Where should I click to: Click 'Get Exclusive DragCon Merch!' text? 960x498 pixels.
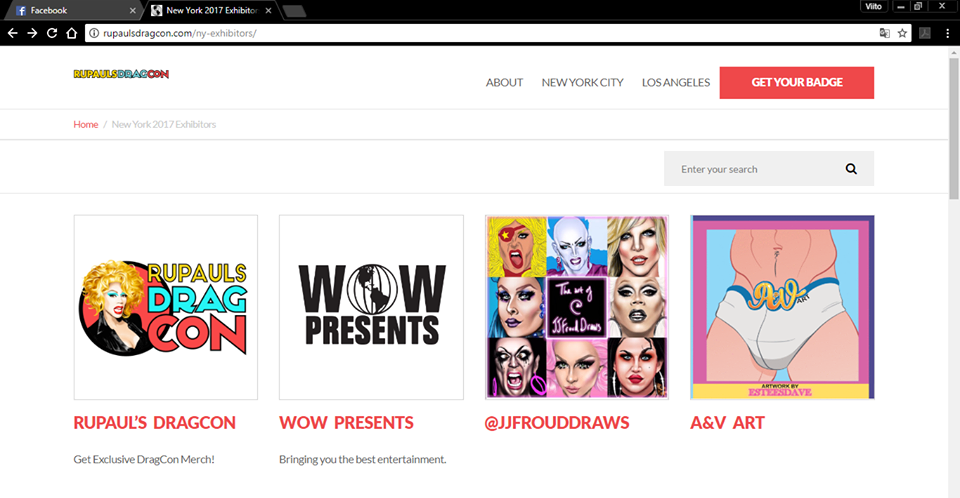(144, 459)
